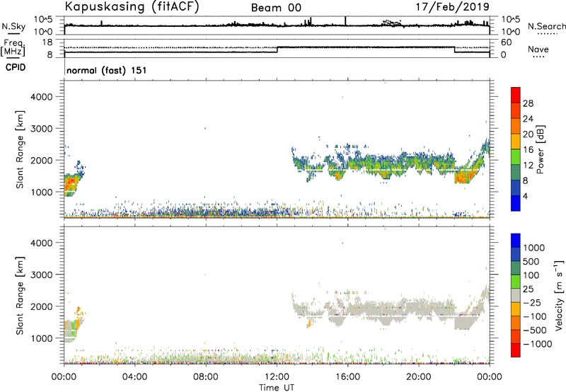Click the '20:00' time axis label
The image size is (566, 392).
point(418,376)
